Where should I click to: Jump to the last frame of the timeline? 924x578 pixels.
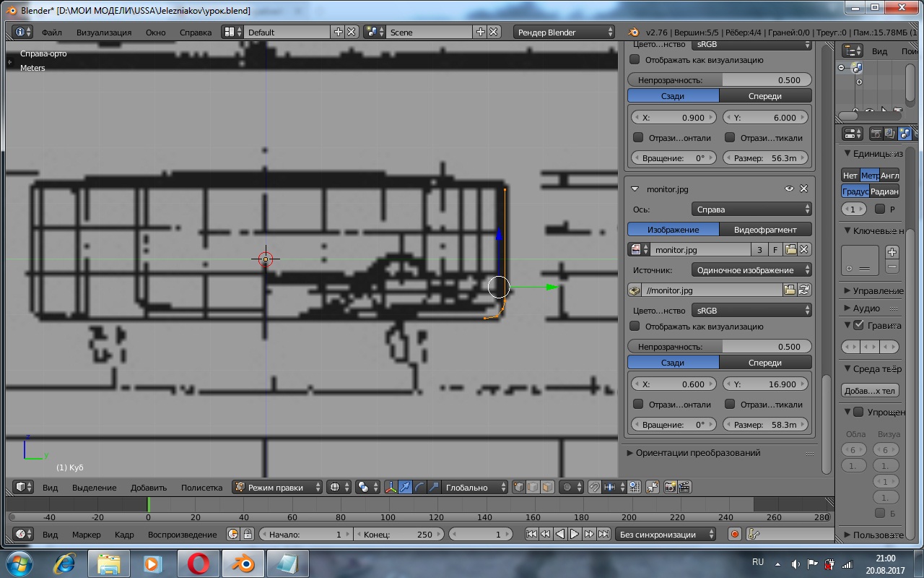point(603,534)
